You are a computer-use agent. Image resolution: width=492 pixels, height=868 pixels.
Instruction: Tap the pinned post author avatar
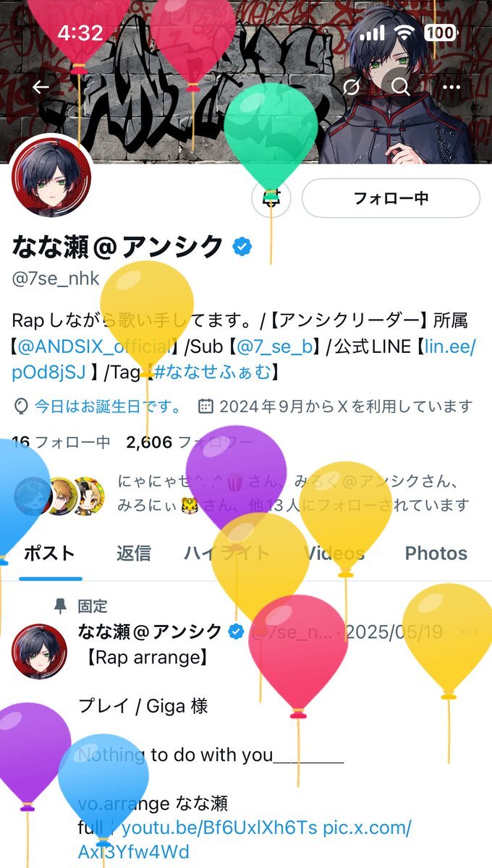(39, 651)
